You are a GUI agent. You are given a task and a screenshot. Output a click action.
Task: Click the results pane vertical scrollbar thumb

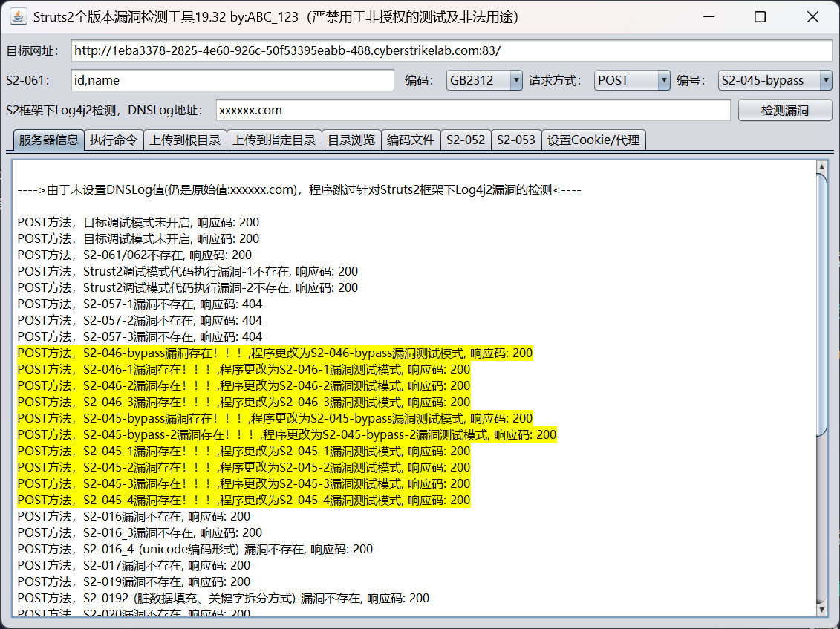click(821, 304)
